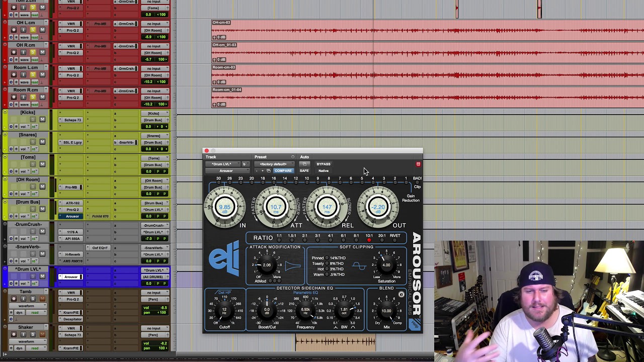
Task: Open the Preset settings menu arrow
Action: [x=293, y=157]
